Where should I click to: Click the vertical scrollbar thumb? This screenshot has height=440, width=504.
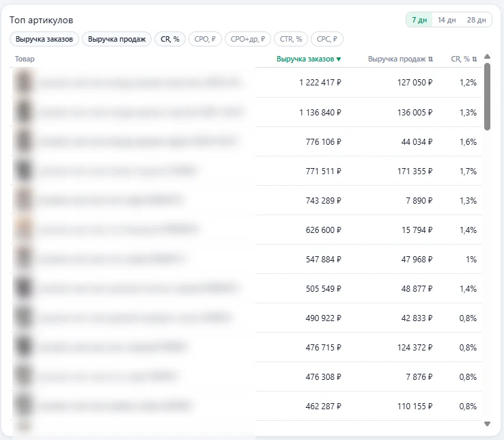pyautogui.click(x=488, y=96)
